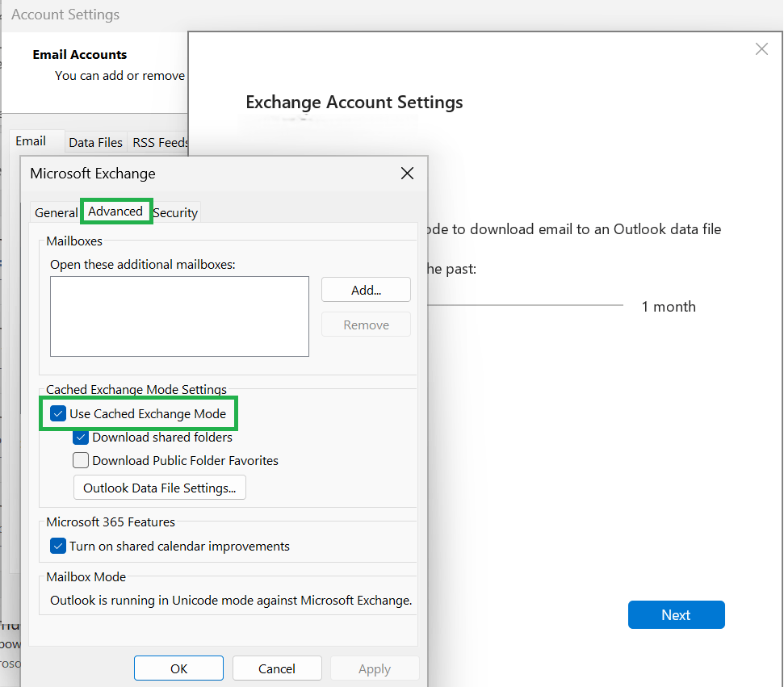Uncheck Use Cached Exchange Mode
This screenshot has height=687, width=784.
point(58,413)
